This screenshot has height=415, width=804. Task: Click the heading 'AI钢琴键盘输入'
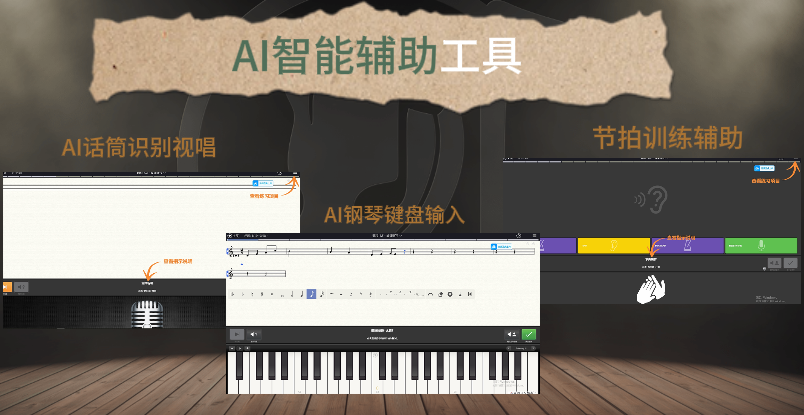point(394,214)
